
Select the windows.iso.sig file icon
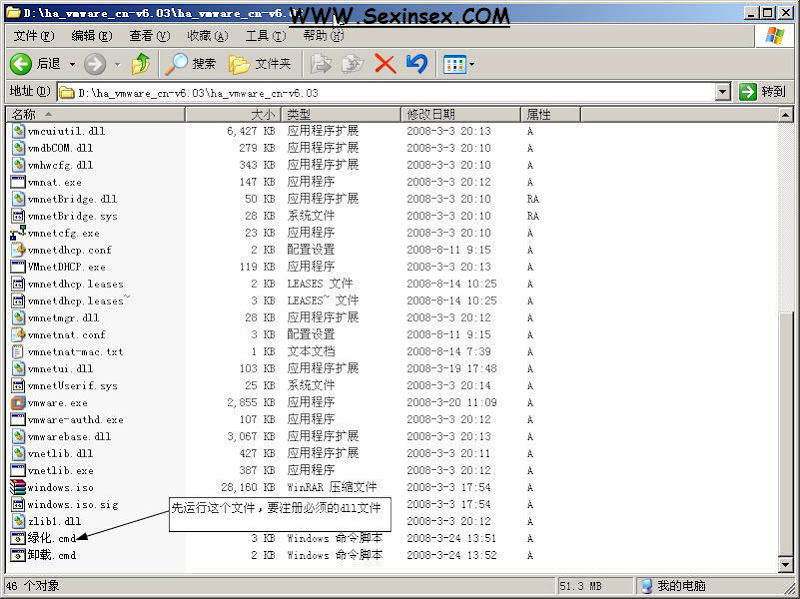pos(18,505)
